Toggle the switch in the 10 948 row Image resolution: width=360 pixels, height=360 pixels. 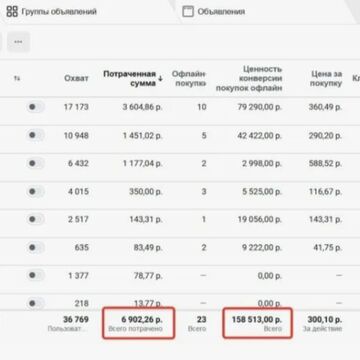(35, 135)
